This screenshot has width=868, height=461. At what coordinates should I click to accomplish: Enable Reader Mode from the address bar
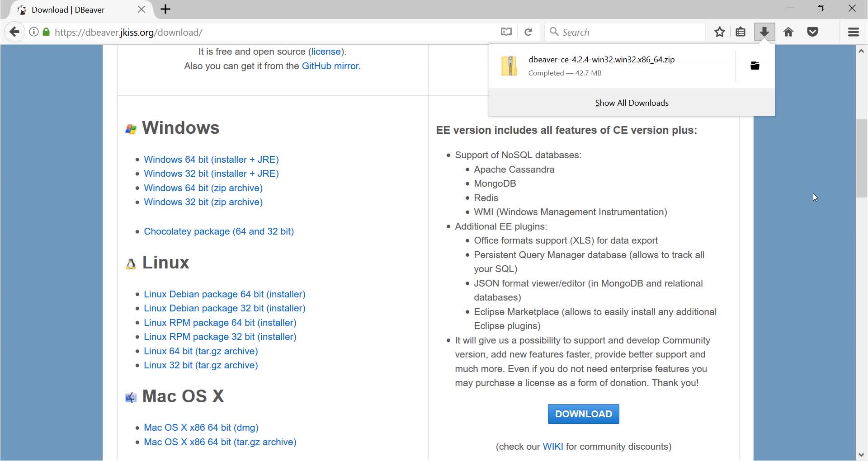click(506, 32)
